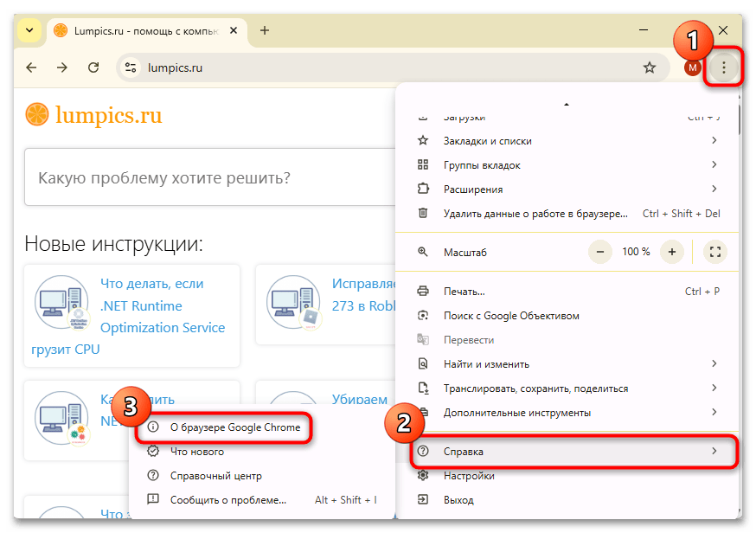Click the profile avatar M icon

pos(692,68)
